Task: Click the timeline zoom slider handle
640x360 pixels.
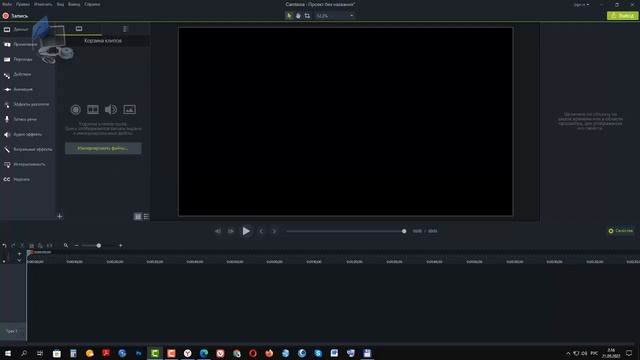Action: pyautogui.click(x=98, y=246)
